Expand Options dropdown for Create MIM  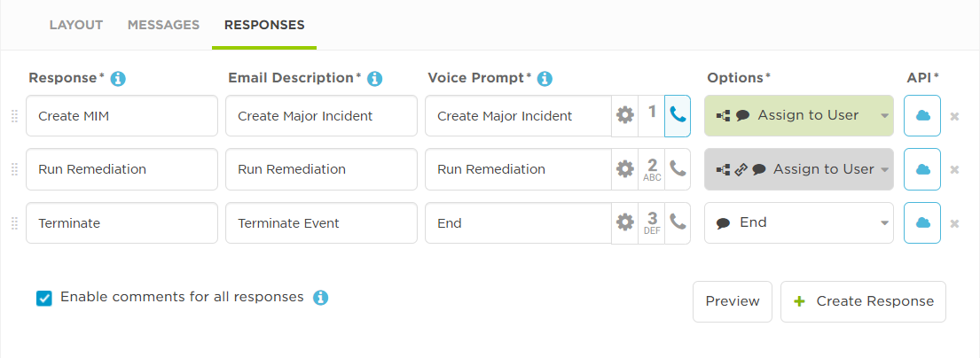pos(799,115)
